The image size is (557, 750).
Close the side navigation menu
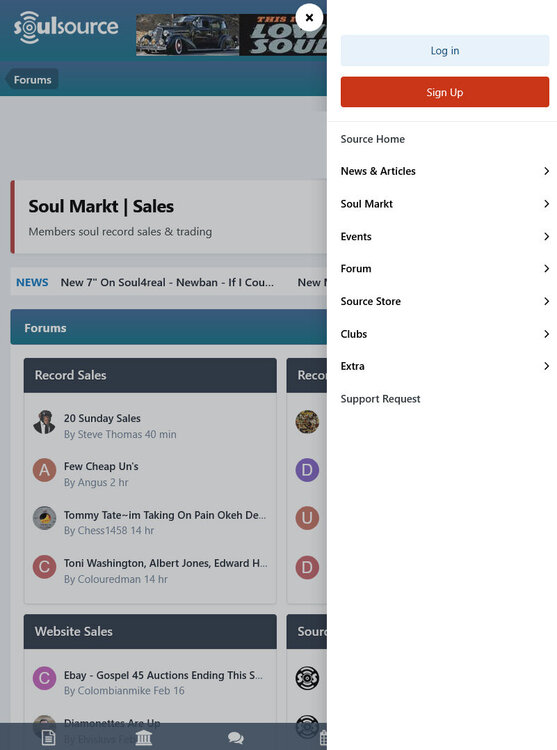309,18
